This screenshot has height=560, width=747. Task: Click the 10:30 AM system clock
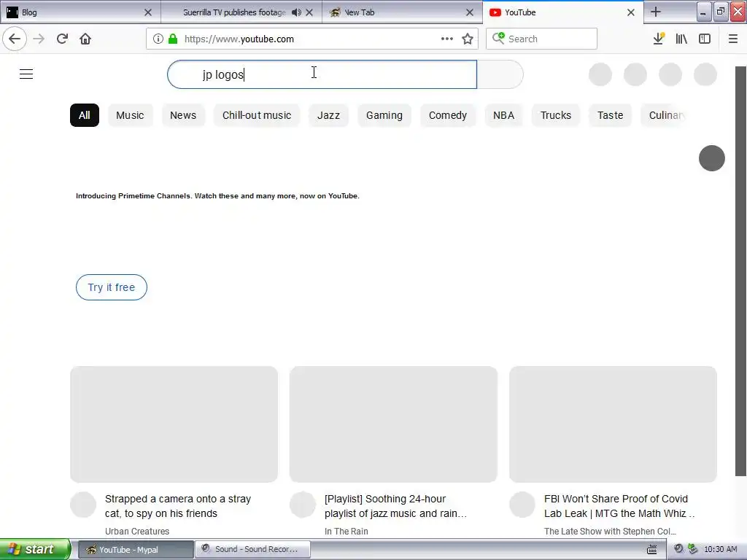coord(720,550)
